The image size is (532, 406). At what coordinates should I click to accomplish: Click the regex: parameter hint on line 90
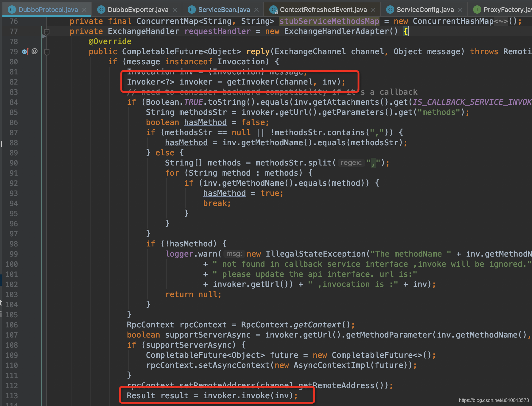point(351,163)
